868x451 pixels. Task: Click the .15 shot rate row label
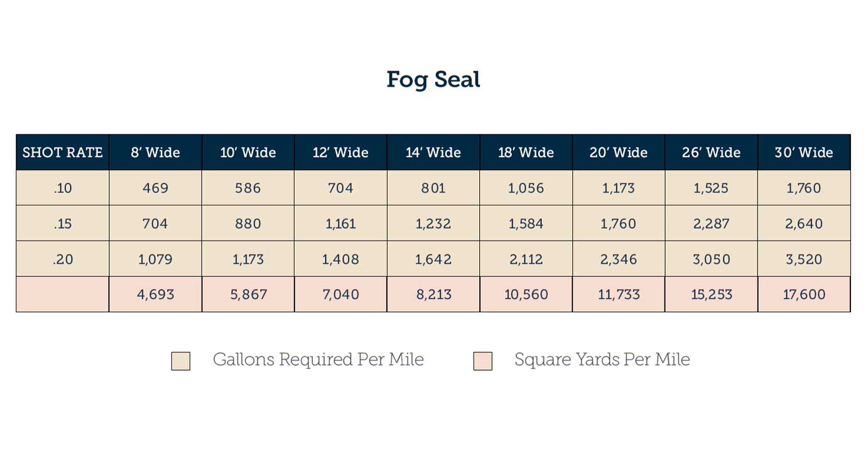[x=63, y=223]
